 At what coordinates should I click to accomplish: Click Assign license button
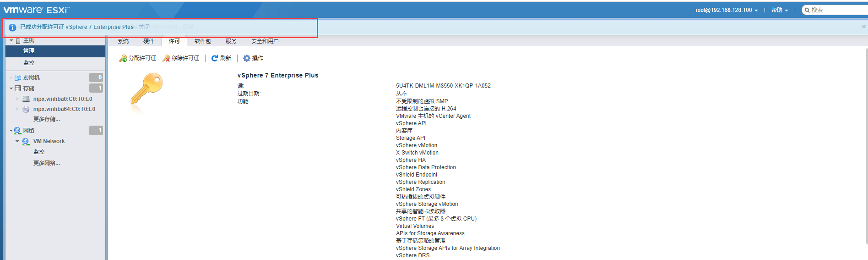(138, 58)
